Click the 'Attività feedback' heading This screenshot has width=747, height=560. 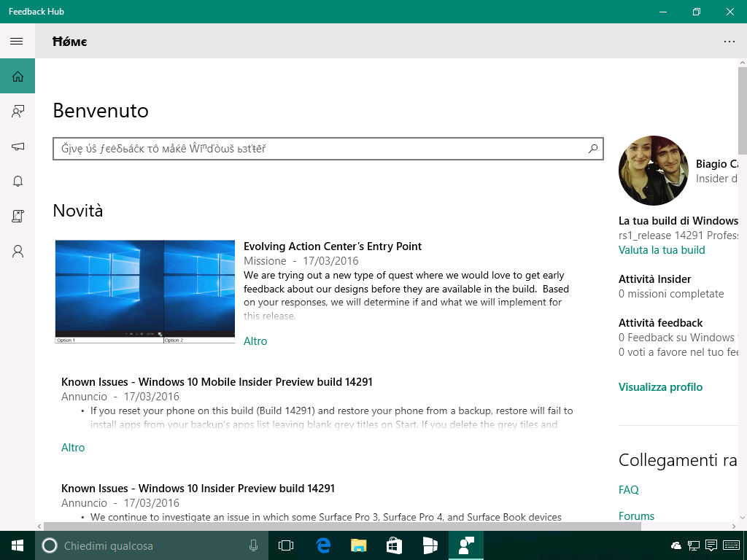pyautogui.click(x=660, y=323)
